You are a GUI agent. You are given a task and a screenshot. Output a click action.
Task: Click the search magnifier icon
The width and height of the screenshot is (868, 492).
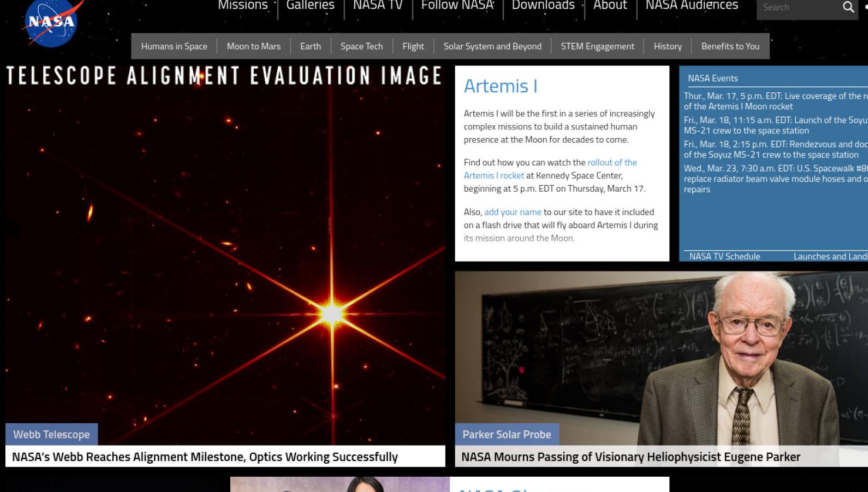pos(848,7)
